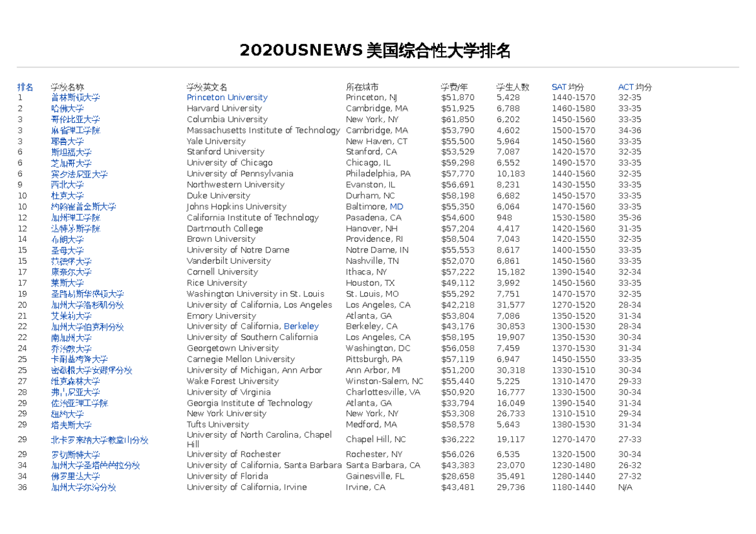Select the Massachusetts Institute of Technology text
This screenshot has height=534, width=756.
263,130
